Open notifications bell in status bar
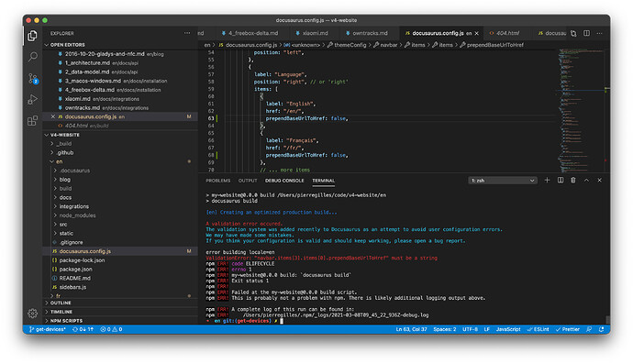This screenshot has width=633, height=364. [x=602, y=329]
